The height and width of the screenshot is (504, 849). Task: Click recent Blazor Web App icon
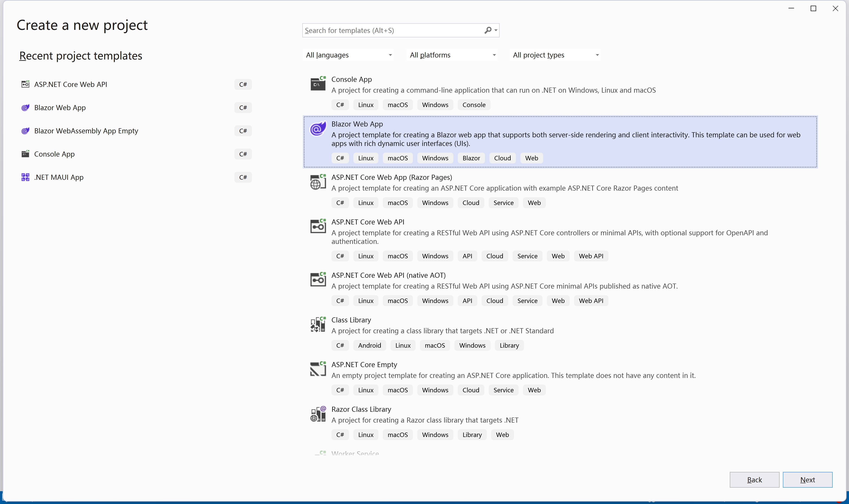point(25,108)
